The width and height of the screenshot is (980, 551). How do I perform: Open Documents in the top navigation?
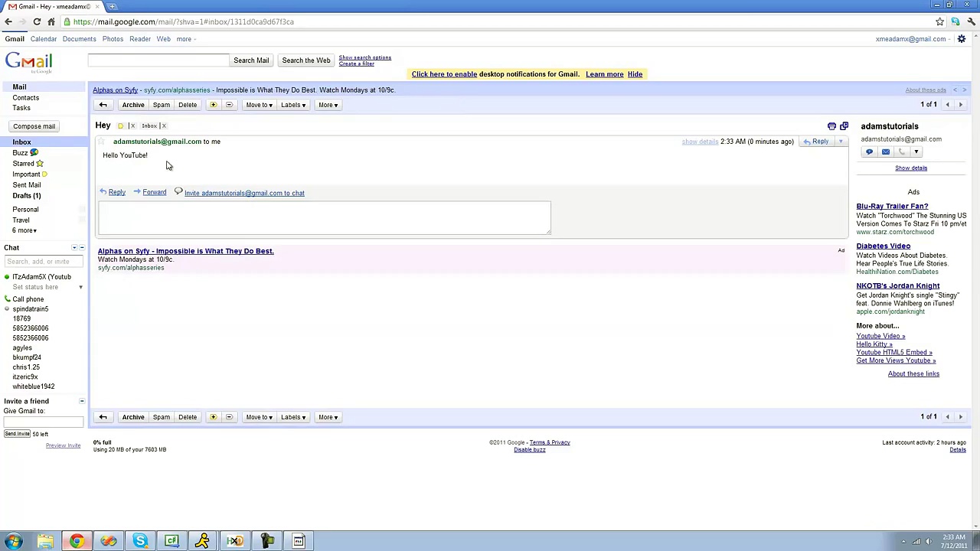point(79,39)
